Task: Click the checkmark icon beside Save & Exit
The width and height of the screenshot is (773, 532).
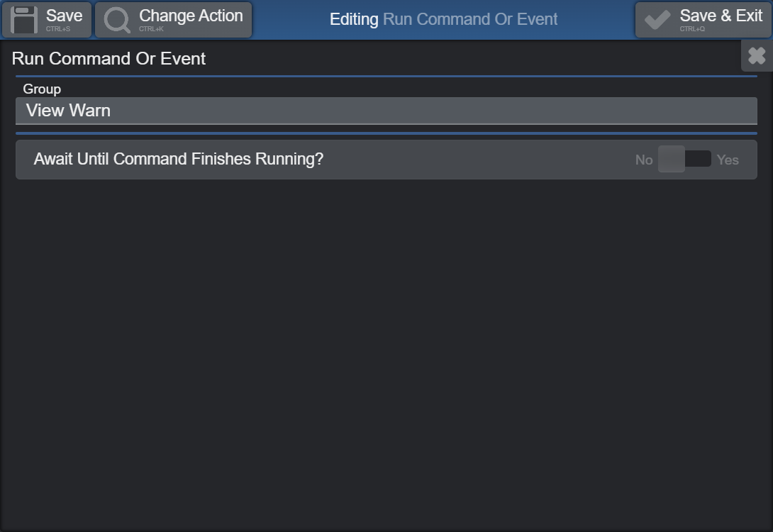Action: pyautogui.click(x=657, y=20)
